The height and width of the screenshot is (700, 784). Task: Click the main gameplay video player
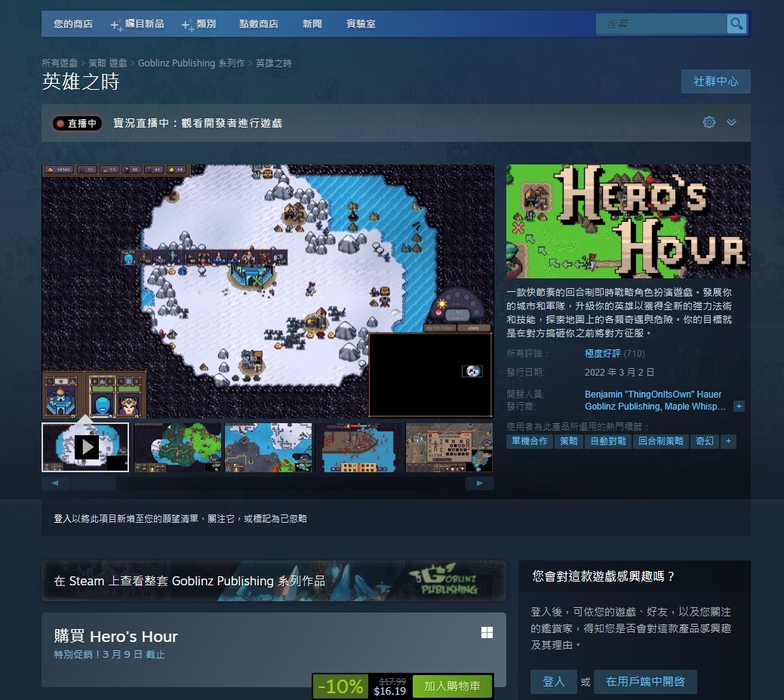pos(268,291)
